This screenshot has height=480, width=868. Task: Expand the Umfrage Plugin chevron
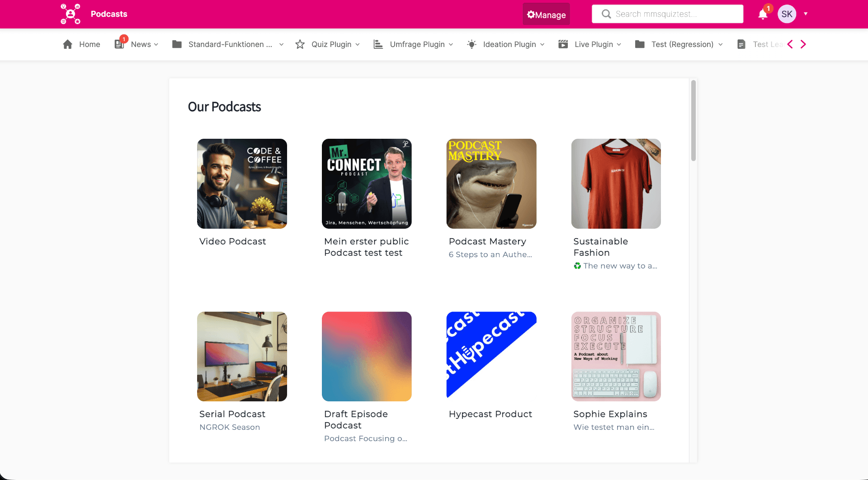(x=451, y=44)
